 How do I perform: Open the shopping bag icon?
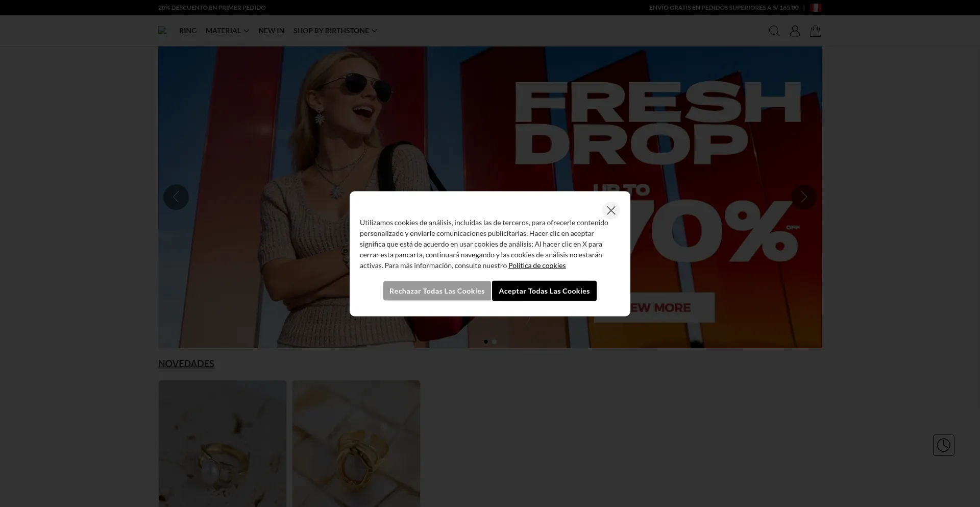815,31
